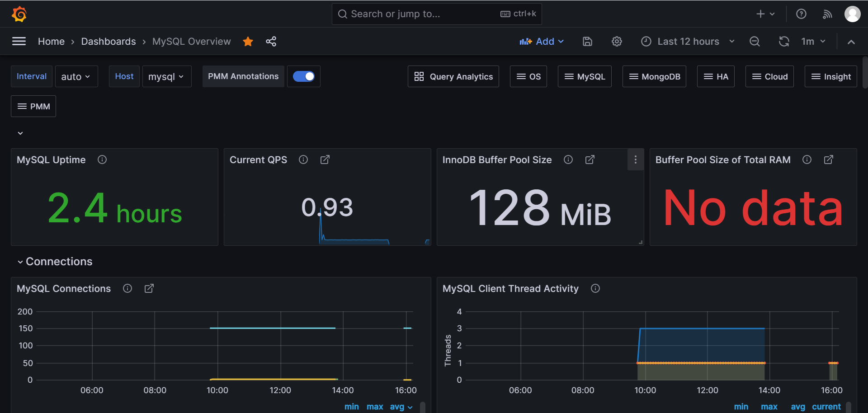Screen dimensions: 868x413
Task: Open the Query Analytics link
Action: pos(453,76)
